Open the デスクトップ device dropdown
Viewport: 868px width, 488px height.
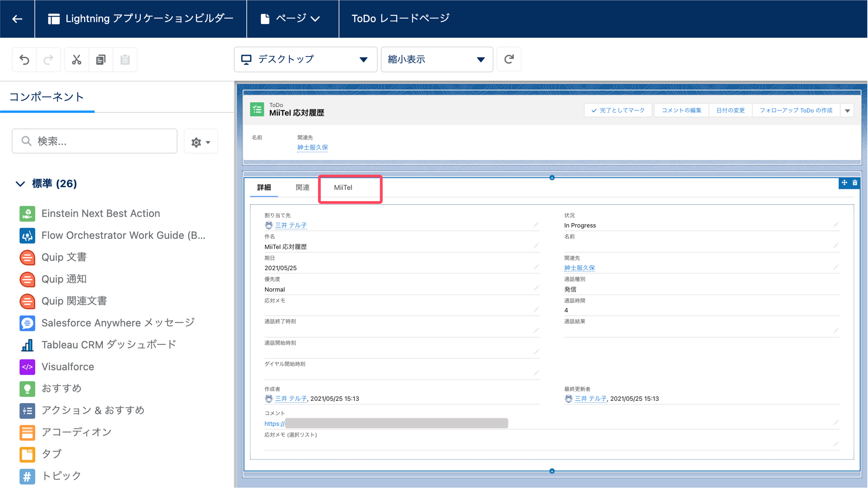pyautogui.click(x=306, y=59)
